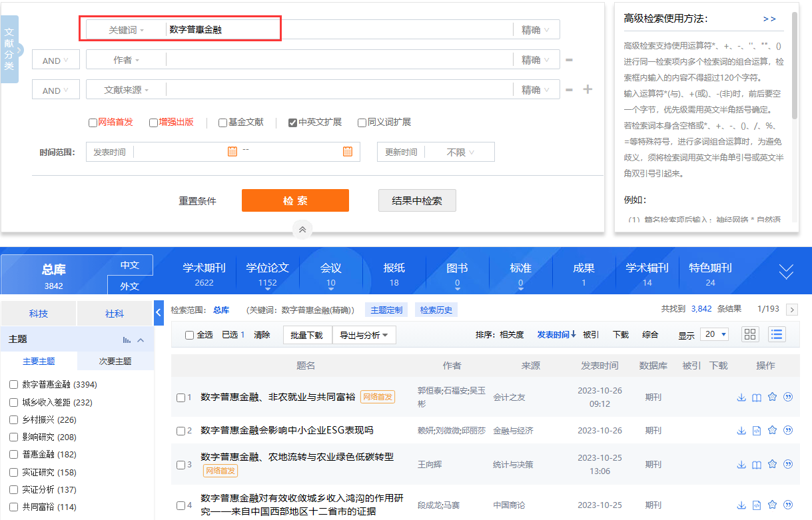812x520 pixels.
Task: Enable the 网络首发 checkbox
Action: [93, 123]
